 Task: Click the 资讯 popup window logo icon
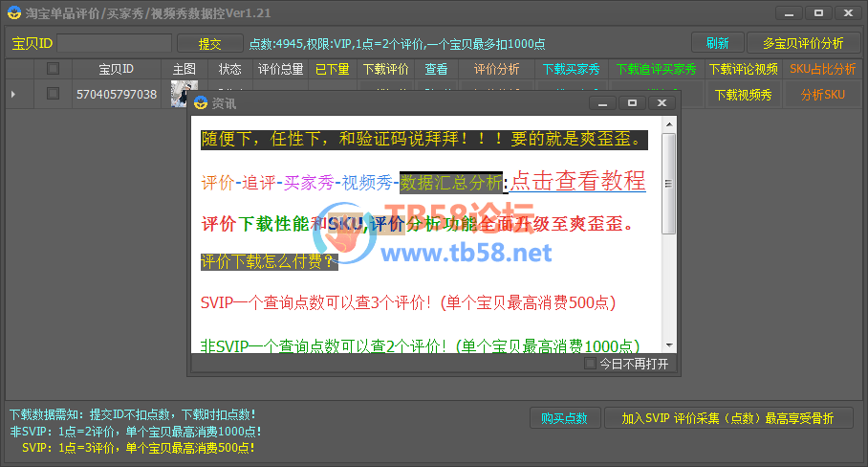click(201, 103)
